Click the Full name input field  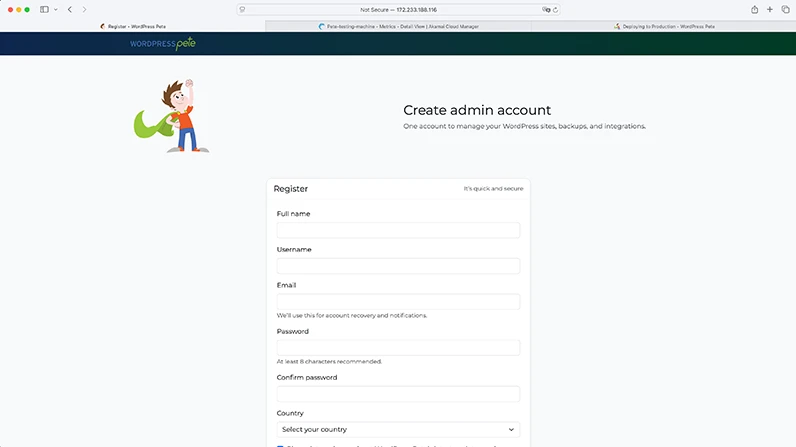pyautogui.click(x=398, y=230)
